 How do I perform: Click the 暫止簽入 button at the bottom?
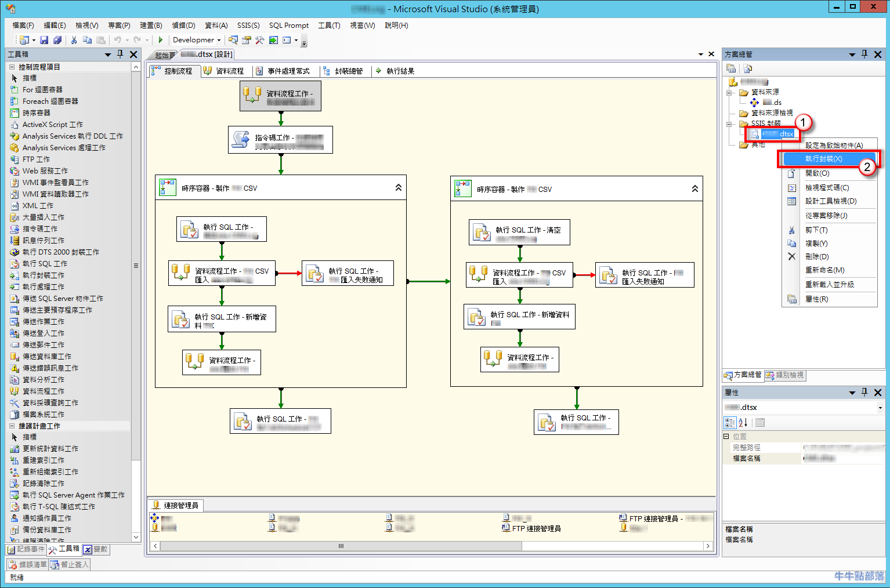pyautogui.click(x=69, y=564)
